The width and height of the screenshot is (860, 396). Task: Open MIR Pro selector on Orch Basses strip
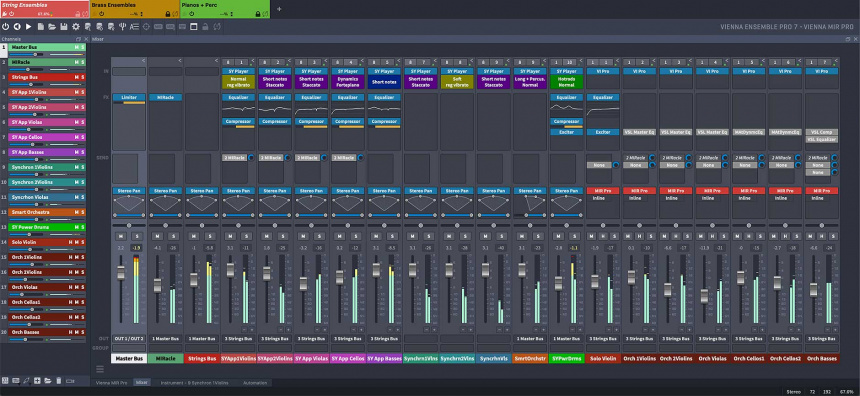[x=821, y=191]
